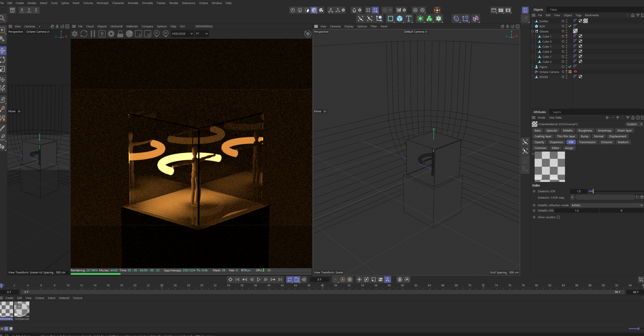Screen dimensions: 644x336
Task: Add a Cube primitive from toolbar
Action: tap(399, 18)
